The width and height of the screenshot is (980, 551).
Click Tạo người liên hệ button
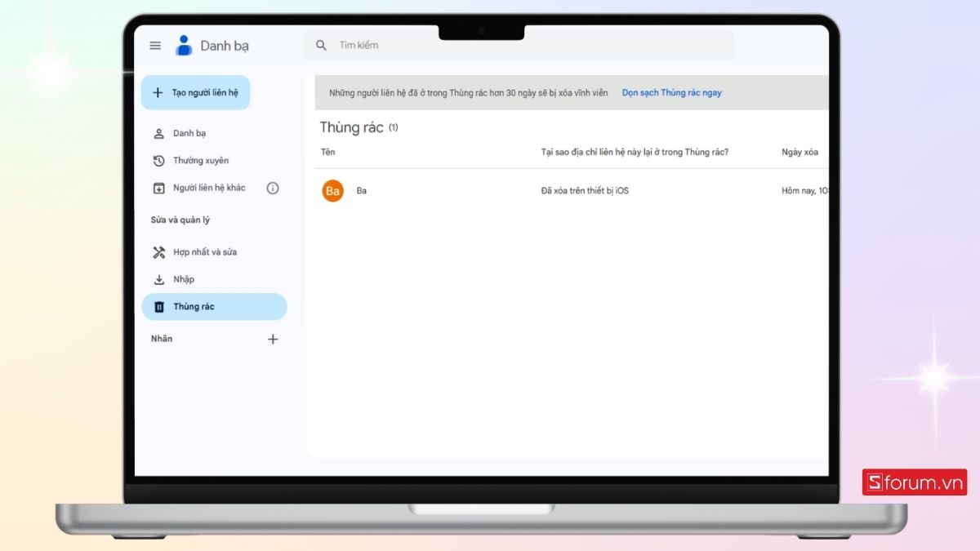[x=196, y=93]
